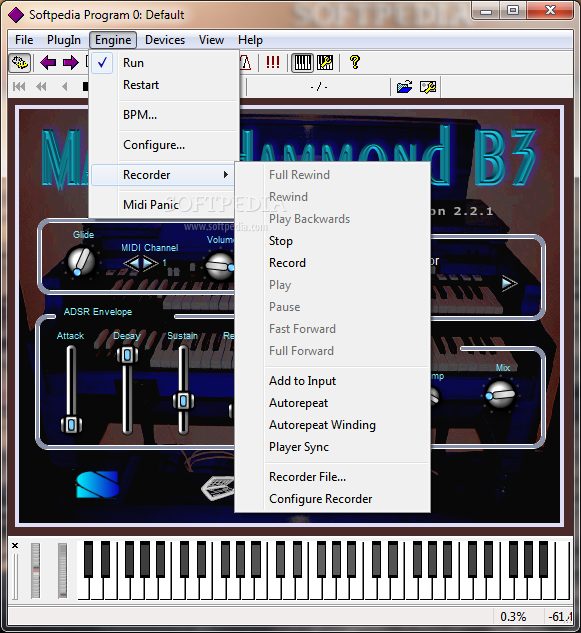Click the Glide knob
The height and width of the screenshot is (633, 581).
pyautogui.click(x=81, y=262)
